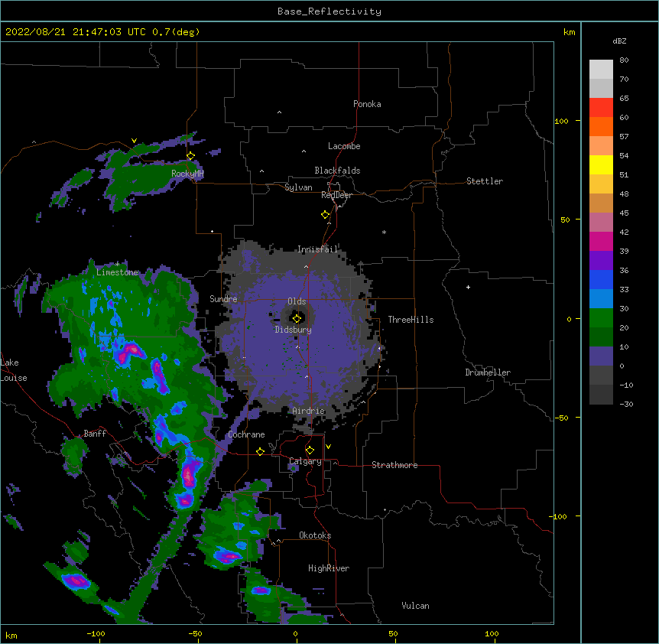This screenshot has height=644, width=659.
Task: Pick the blue swatch between 36 and 33 dBZ
Action: click(x=601, y=279)
